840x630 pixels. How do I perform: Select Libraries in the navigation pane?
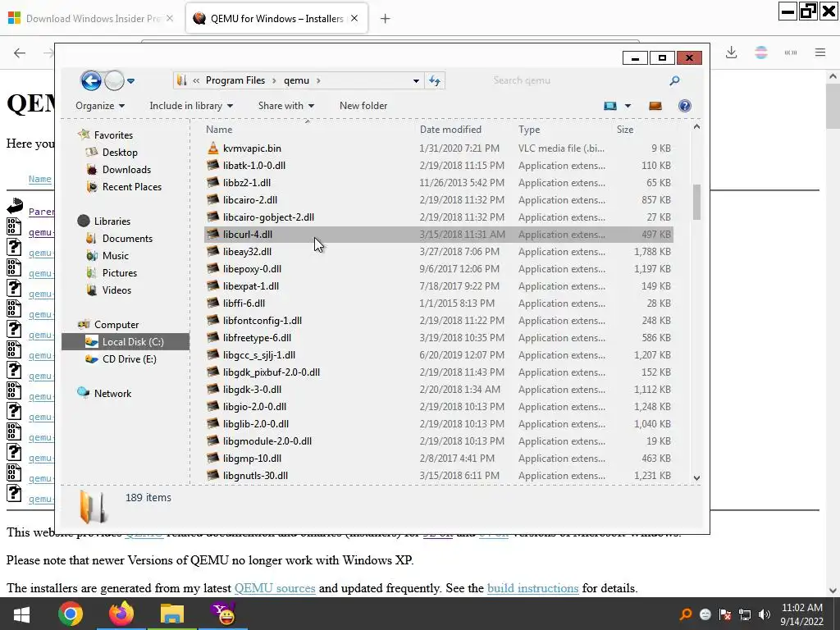tap(112, 221)
